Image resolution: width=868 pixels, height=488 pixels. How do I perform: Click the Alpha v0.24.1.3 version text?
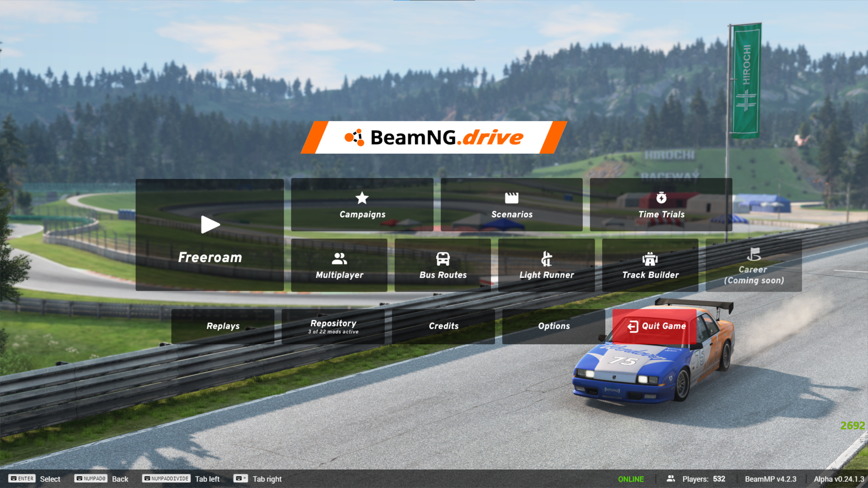click(839, 479)
